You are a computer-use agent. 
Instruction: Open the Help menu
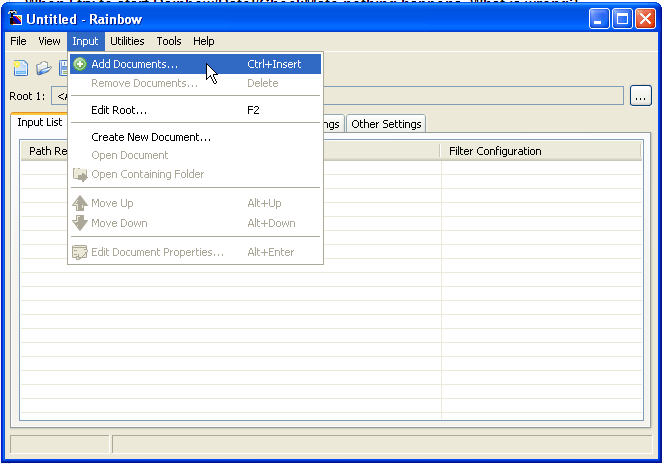coord(204,41)
